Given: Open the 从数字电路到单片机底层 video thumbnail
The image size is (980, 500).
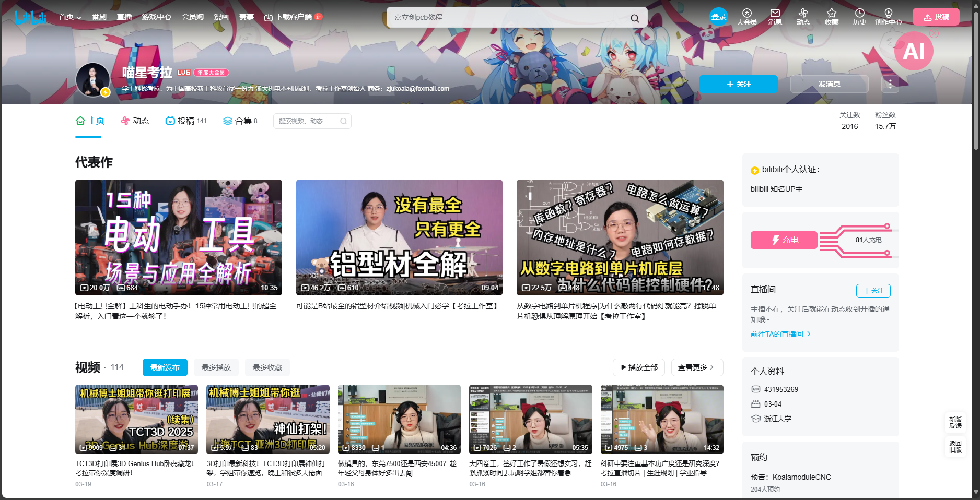Looking at the screenshot, I should pos(620,237).
